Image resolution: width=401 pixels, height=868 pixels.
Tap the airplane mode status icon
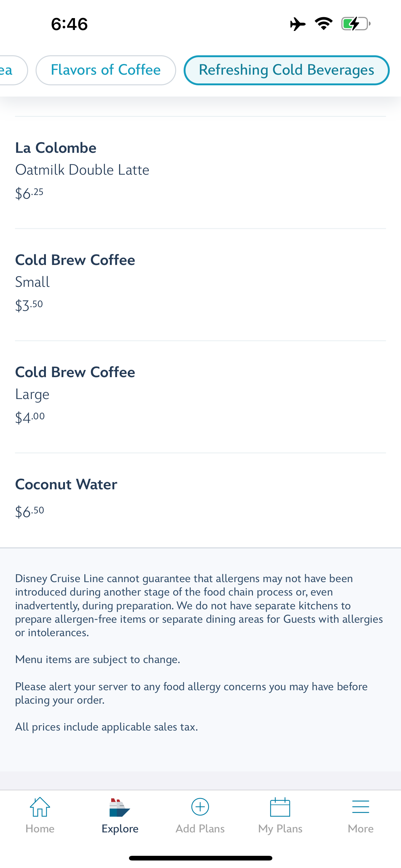pos(298,24)
